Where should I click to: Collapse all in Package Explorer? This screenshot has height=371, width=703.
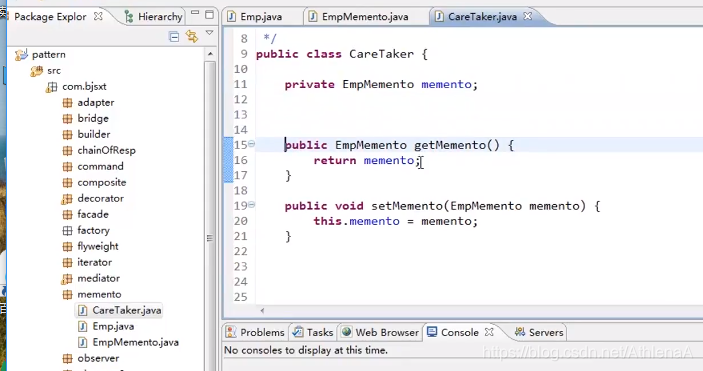click(174, 36)
